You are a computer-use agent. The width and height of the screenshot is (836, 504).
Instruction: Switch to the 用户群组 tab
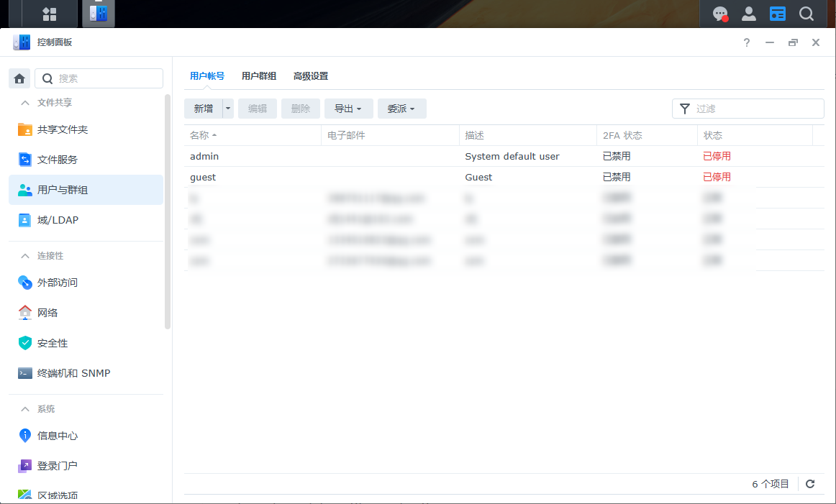coord(259,76)
